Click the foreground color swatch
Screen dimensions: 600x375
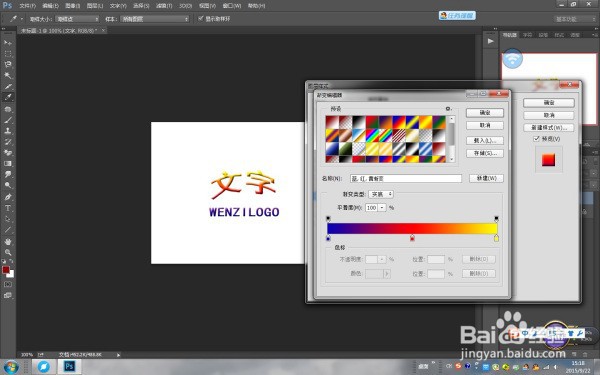pyautogui.click(x=5, y=270)
